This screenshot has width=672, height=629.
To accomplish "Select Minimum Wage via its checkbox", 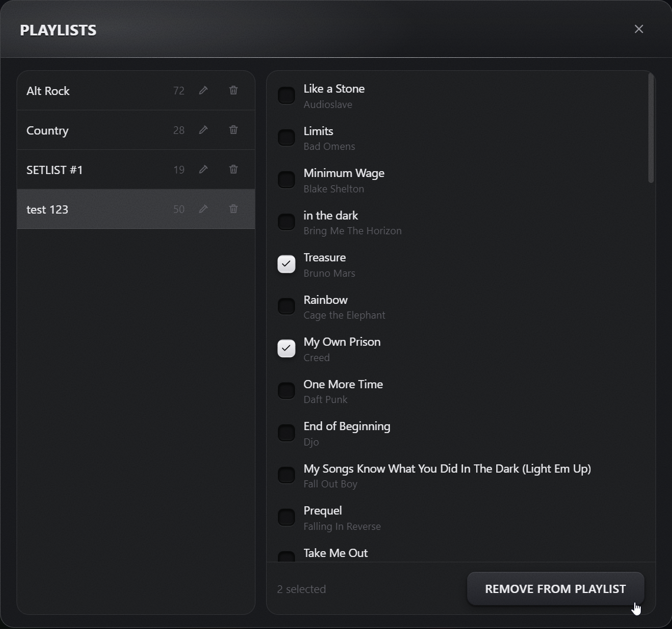I will [286, 179].
